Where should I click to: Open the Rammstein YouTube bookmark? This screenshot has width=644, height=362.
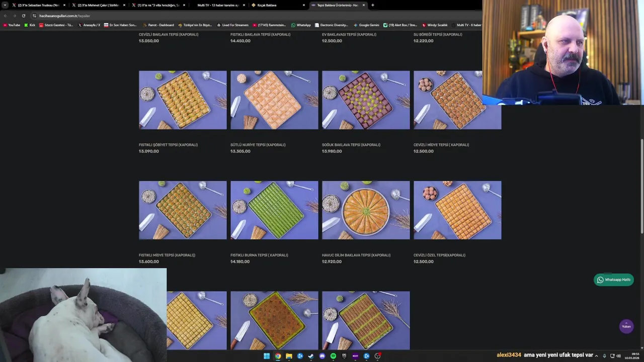pos(269,25)
